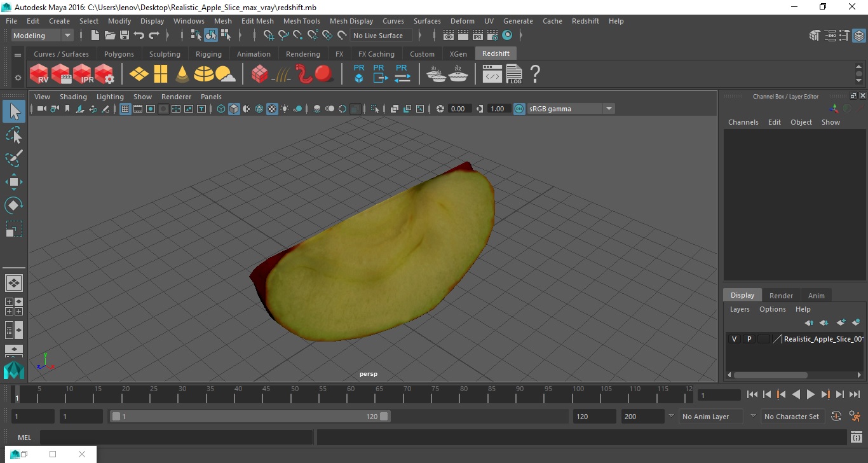Open a scene with the folder icon
Image resolution: width=868 pixels, height=463 pixels.
(x=110, y=36)
